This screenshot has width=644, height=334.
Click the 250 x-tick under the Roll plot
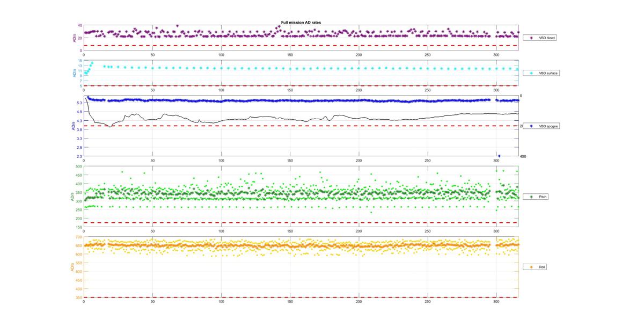point(428,301)
